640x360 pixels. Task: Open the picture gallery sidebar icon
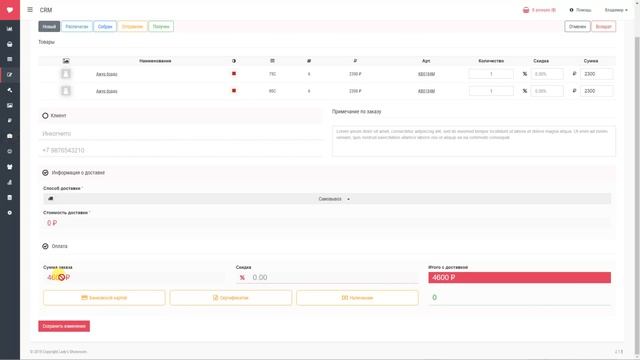click(10, 105)
